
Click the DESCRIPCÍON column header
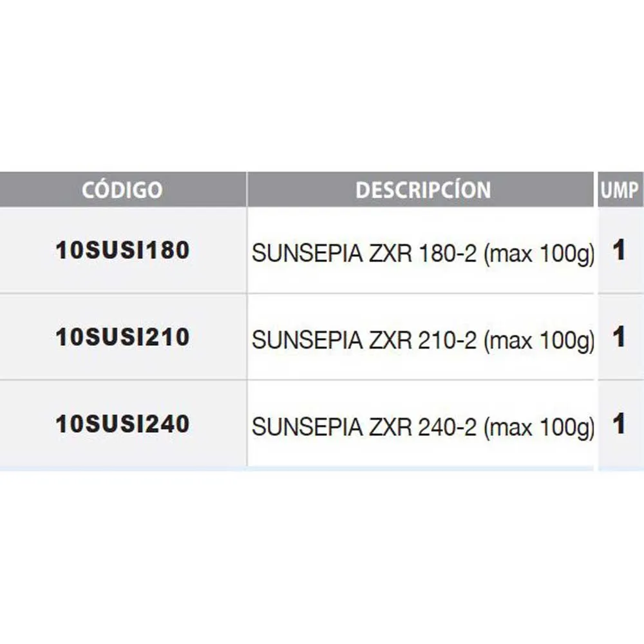[423, 190]
